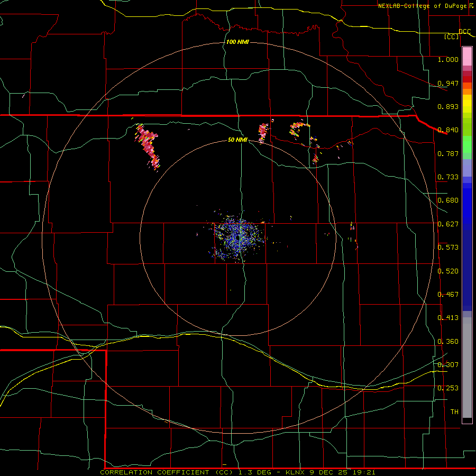Select the 0.627 scale value
This screenshot has width=476, height=476.
point(448,224)
